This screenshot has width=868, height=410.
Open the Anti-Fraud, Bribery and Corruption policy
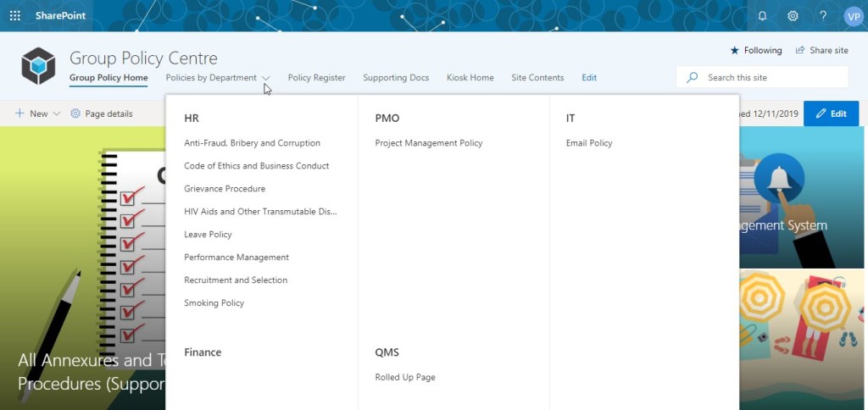[x=252, y=143]
